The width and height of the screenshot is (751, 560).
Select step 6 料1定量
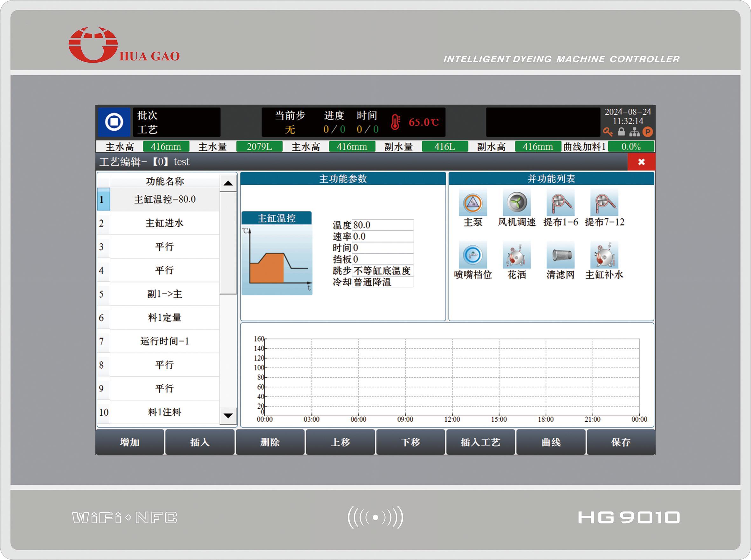pyautogui.click(x=158, y=318)
